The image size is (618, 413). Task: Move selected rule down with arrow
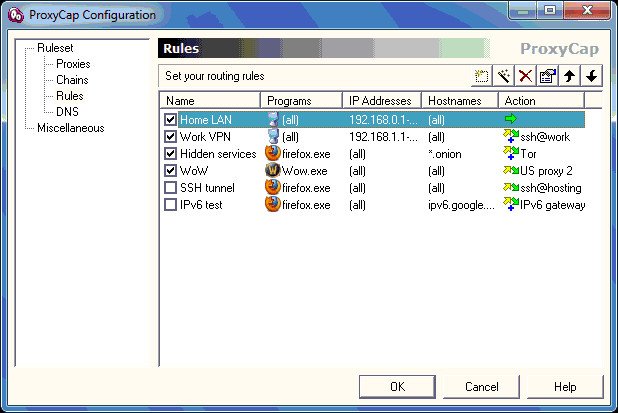(592, 77)
